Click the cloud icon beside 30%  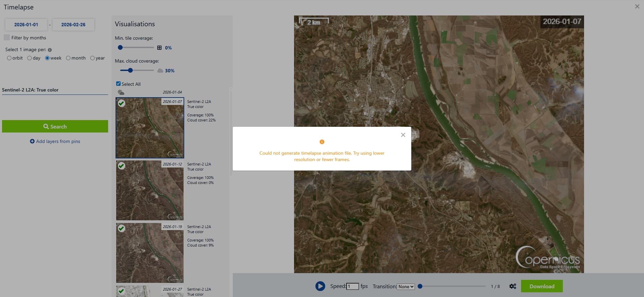160,71
